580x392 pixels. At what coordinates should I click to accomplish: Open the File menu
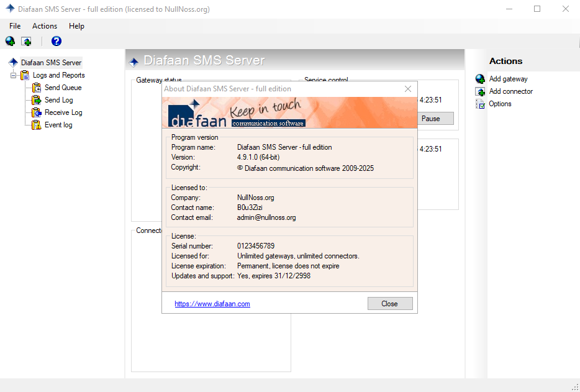tap(15, 26)
